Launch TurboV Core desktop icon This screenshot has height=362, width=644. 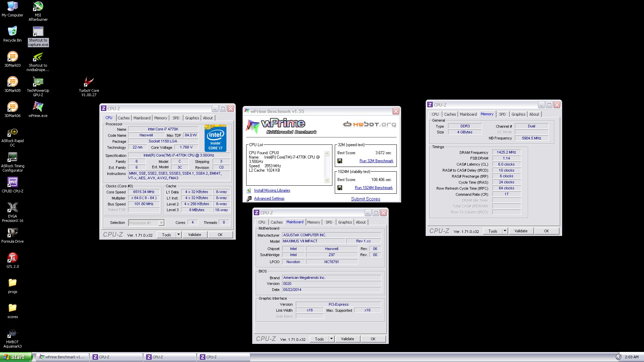89,86
